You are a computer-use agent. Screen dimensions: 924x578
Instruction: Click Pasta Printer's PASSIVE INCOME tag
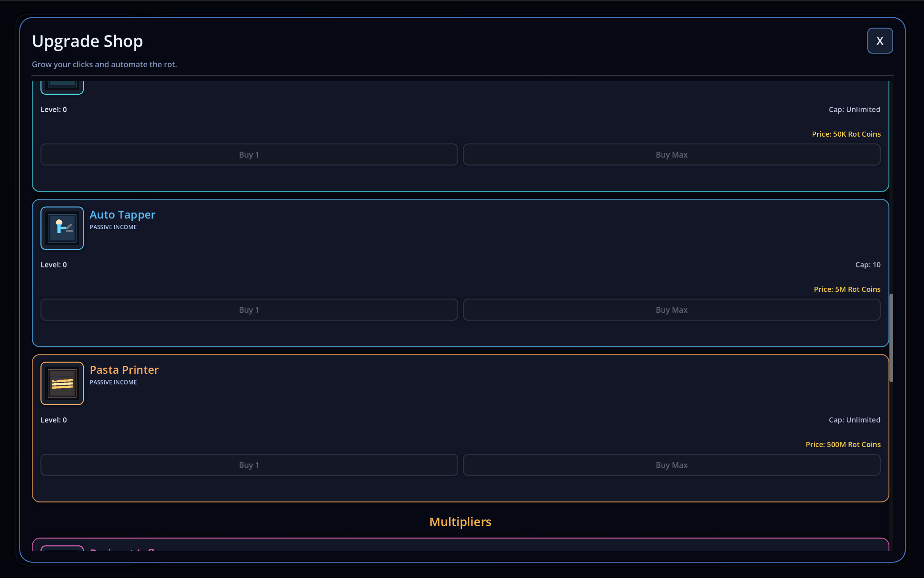coord(113,382)
